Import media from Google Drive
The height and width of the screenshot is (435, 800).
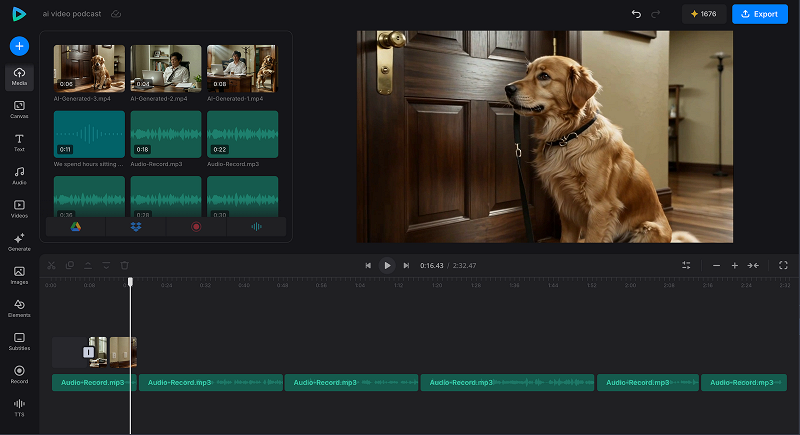[x=76, y=226]
